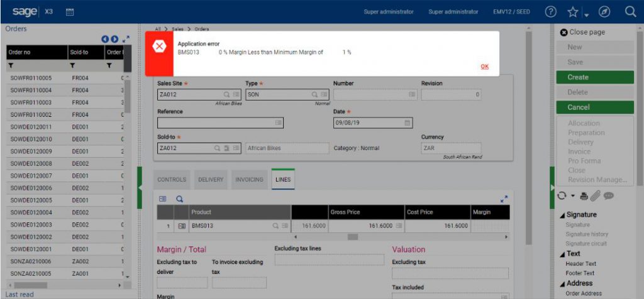Click the search magnifier in top bar
644x299 pixels.
630,12
